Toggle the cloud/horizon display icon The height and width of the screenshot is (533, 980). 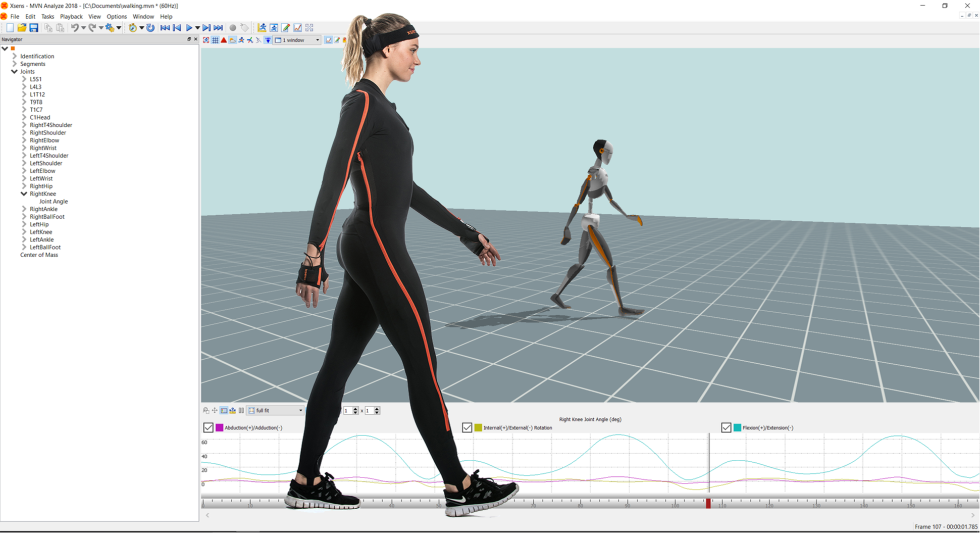pyautogui.click(x=232, y=40)
